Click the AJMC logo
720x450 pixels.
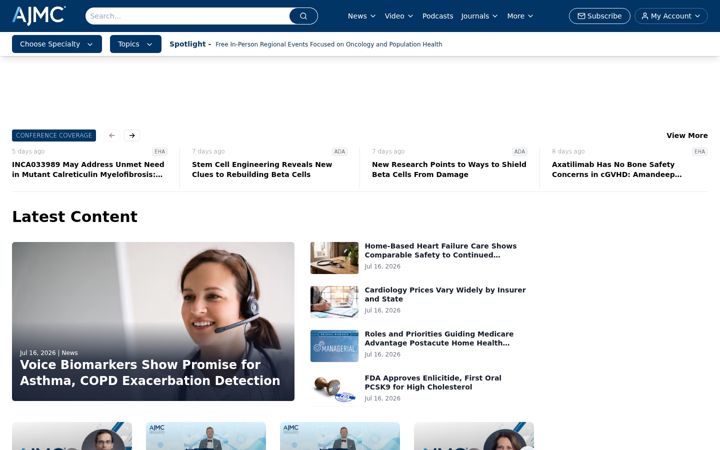39,16
